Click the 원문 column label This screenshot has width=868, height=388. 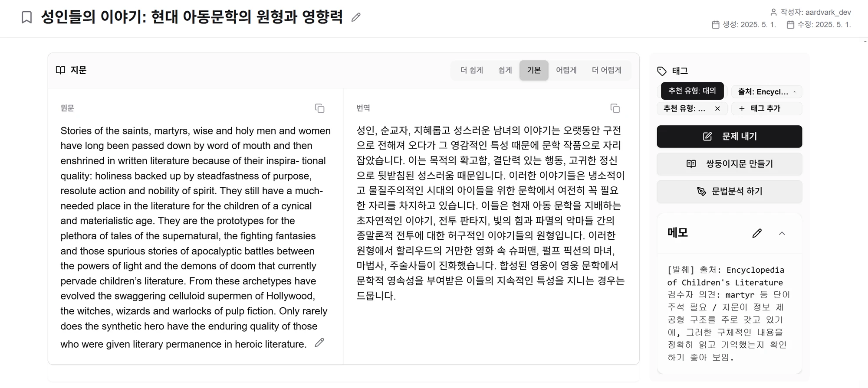coord(67,108)
